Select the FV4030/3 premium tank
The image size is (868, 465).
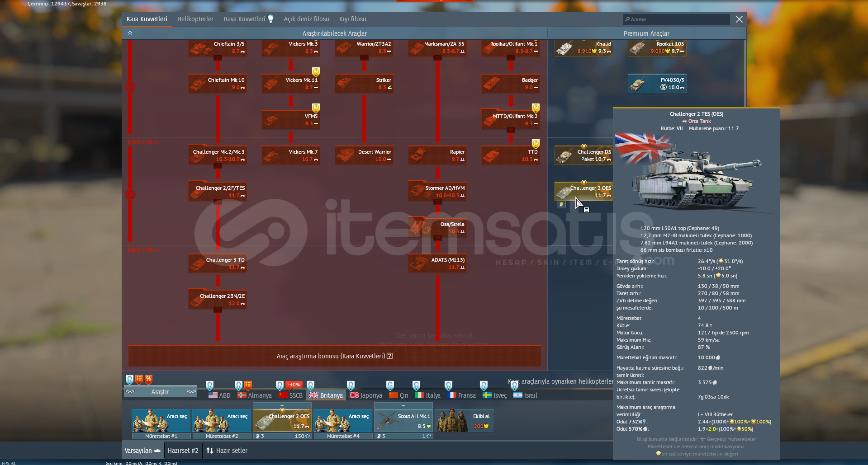(657, 84)
